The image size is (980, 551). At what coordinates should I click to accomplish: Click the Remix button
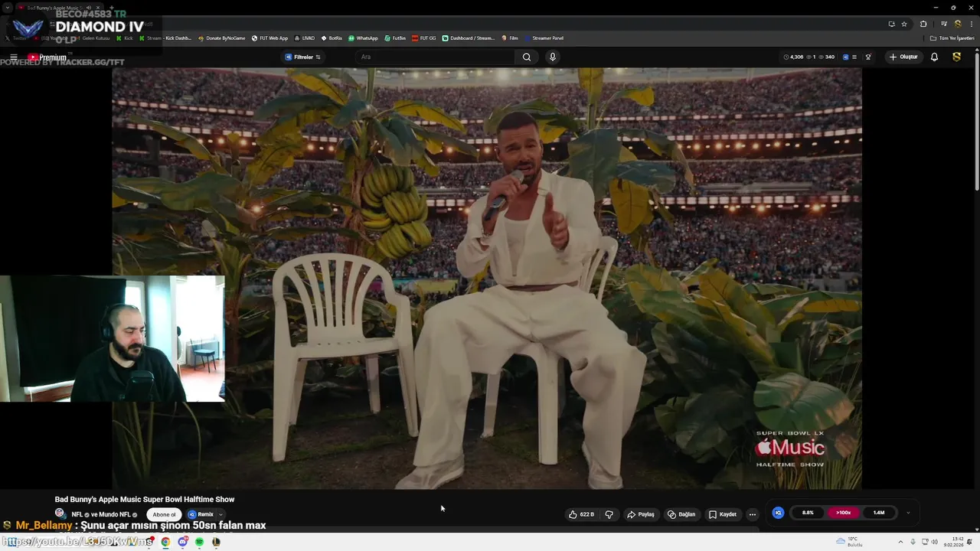[x=201, y=514]
